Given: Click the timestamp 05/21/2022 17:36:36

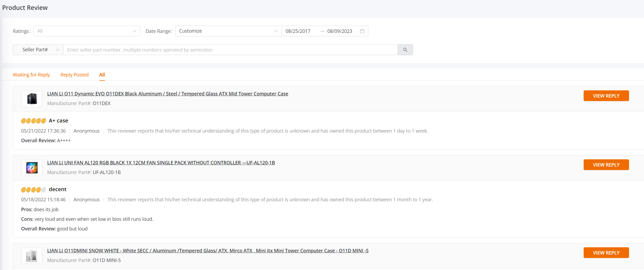Looking at the screenshot, I should 43,131.
